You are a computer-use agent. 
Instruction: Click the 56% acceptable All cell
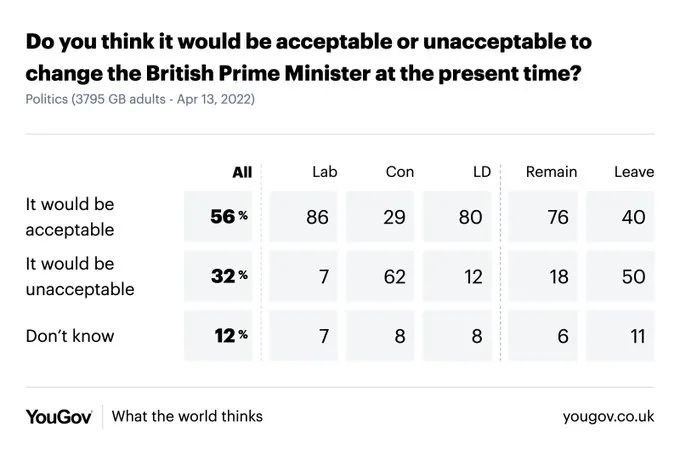[x=218, y=216]
